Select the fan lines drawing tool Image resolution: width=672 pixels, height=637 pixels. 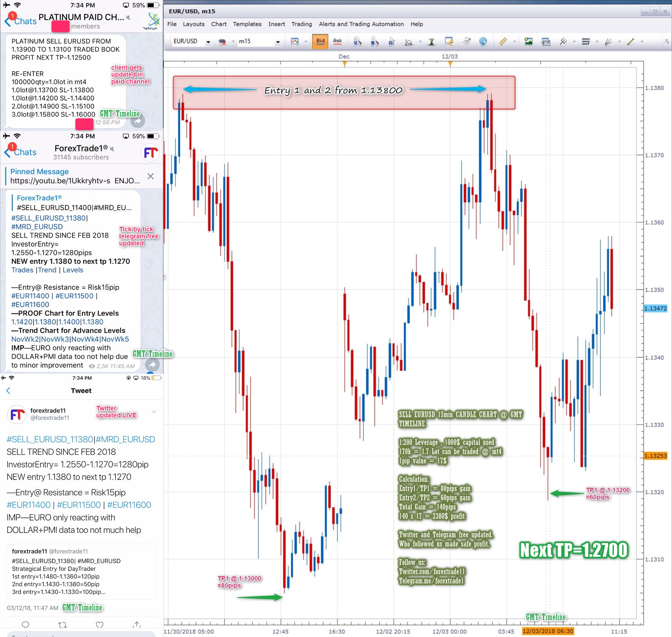tap(608, 42)
